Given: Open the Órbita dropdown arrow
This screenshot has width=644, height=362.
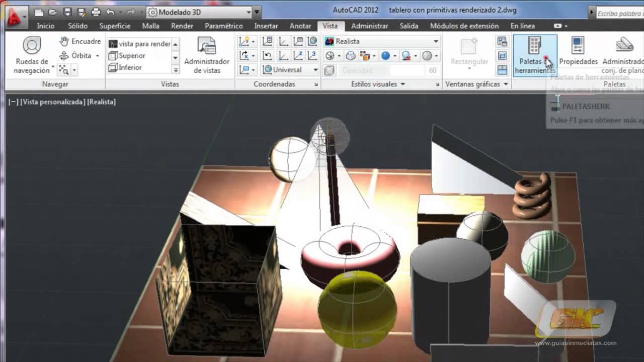Looking at the screenshot, I should 98,56.
